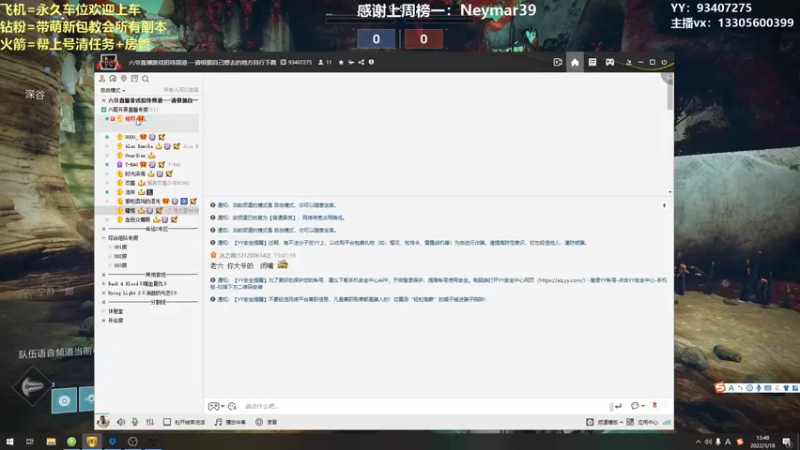The width and height of the screenshot is (800, 450).
Task: Click the red gift icon near chat input
Action: tap(655, 405)
